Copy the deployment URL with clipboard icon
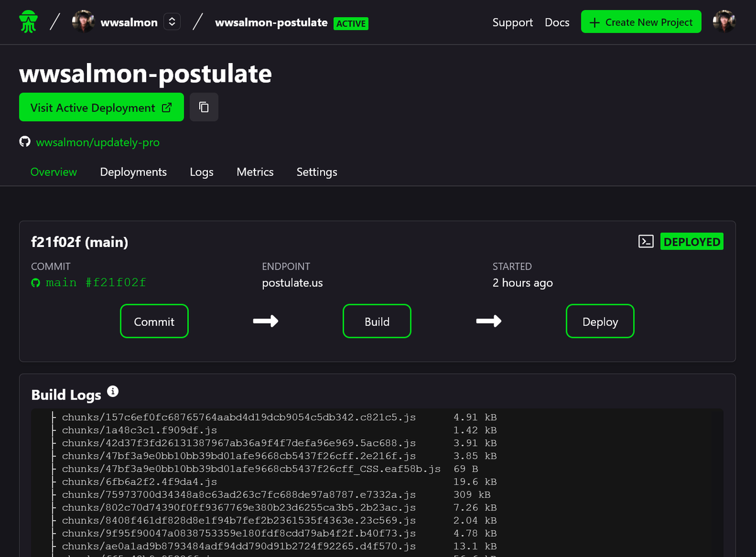756x557 pixels. [x=203, y=107]
